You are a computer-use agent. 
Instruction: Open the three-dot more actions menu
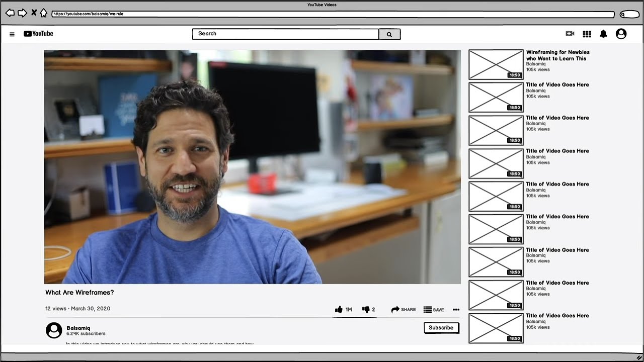[456, 310]
